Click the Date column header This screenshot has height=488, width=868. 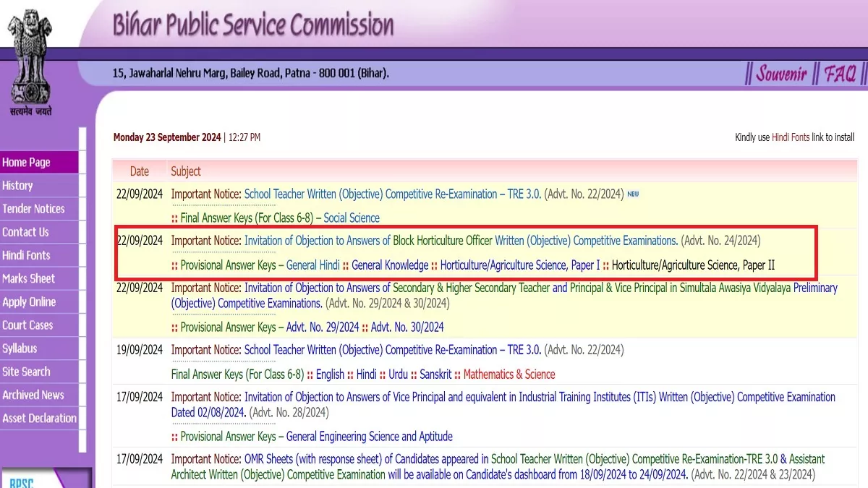tap(140, 171)
